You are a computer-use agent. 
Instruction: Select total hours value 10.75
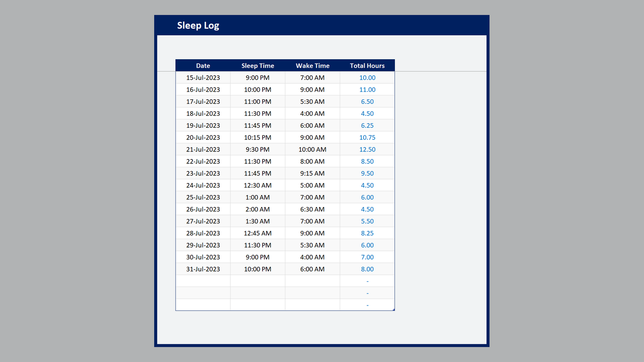[367, 138]
